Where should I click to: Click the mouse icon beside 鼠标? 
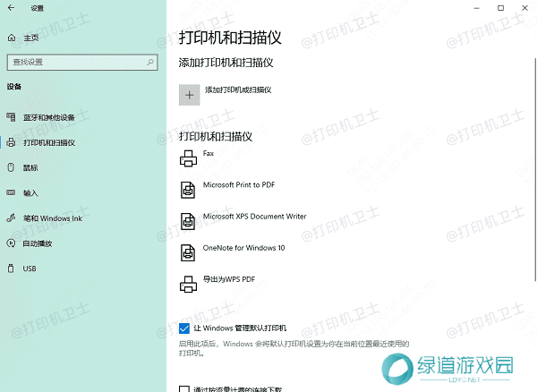(11, 167)
